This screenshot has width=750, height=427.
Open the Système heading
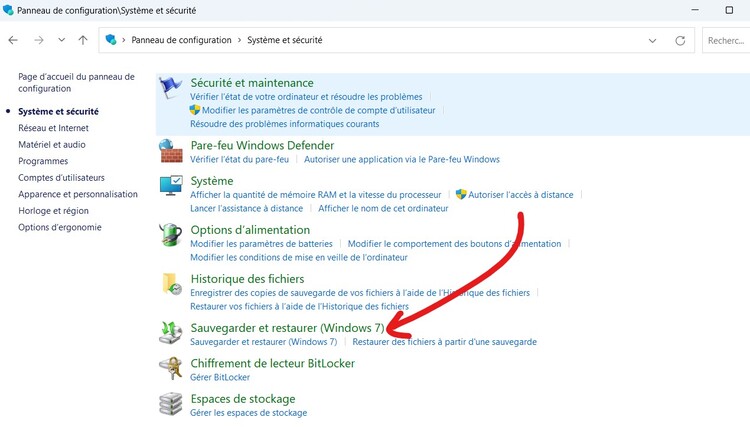(212, 181)
